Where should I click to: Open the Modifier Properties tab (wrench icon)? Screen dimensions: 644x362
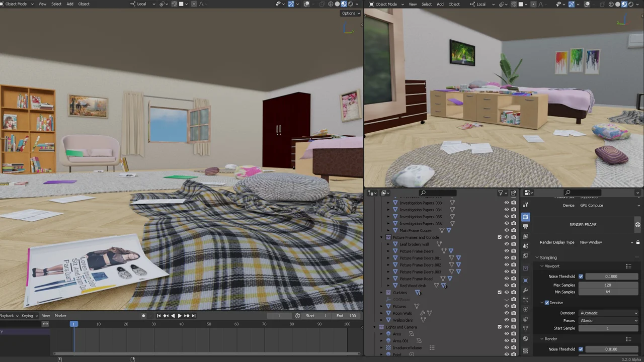(526, 289)
